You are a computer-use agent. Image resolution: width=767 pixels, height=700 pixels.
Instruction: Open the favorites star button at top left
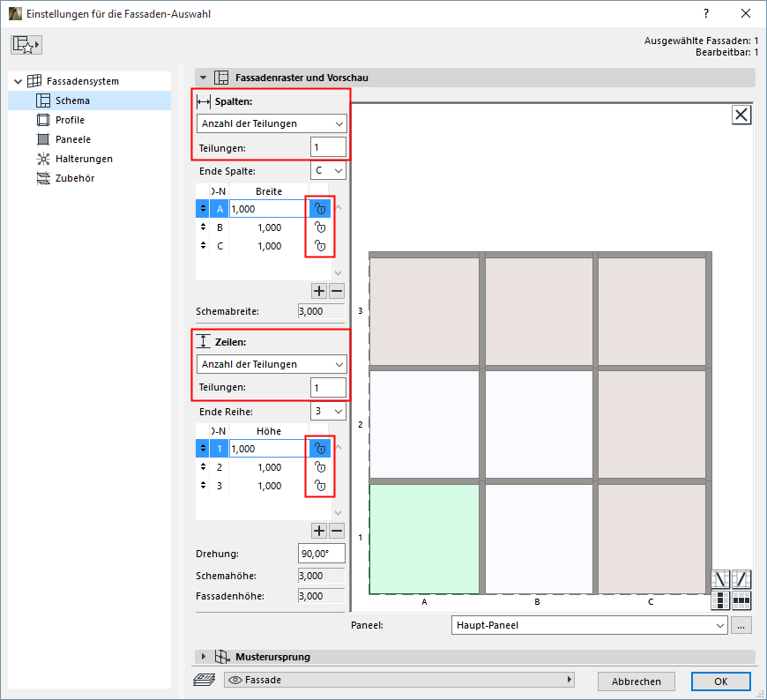pos(26,45)
